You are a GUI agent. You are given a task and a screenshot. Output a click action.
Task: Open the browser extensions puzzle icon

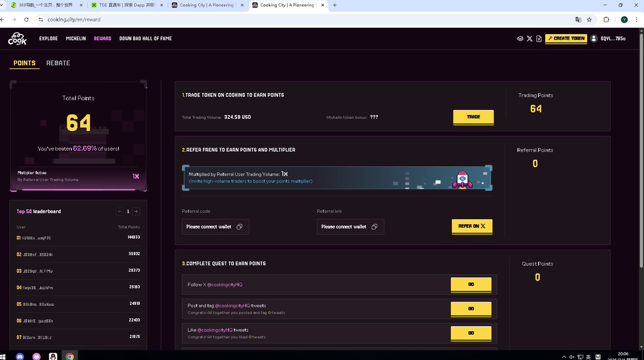[x=606, y=19]
